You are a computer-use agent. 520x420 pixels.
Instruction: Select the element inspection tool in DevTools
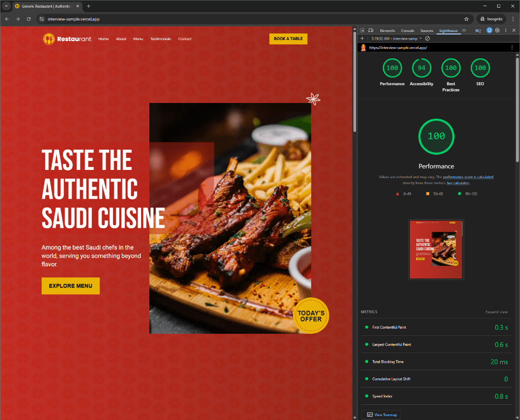tap(363, 30)
